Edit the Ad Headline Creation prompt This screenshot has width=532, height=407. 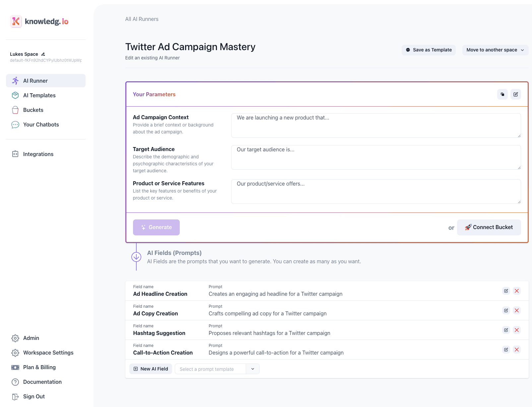tap(506, 291)
